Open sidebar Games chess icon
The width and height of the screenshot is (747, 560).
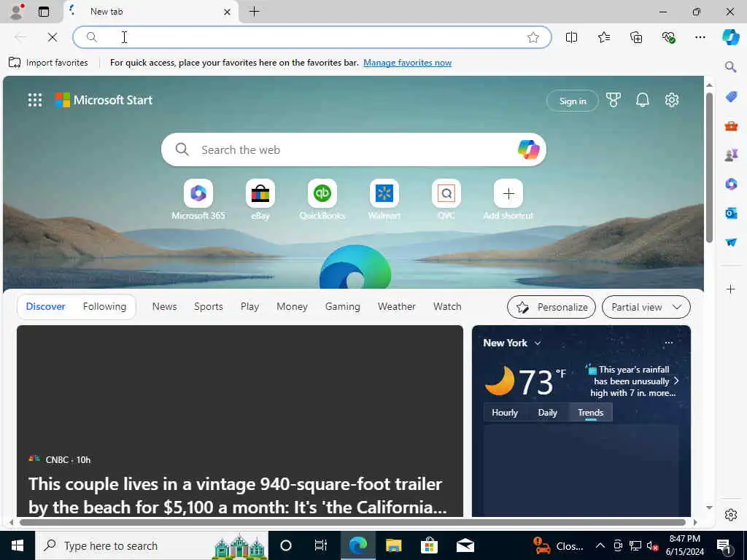click(731, 155)
